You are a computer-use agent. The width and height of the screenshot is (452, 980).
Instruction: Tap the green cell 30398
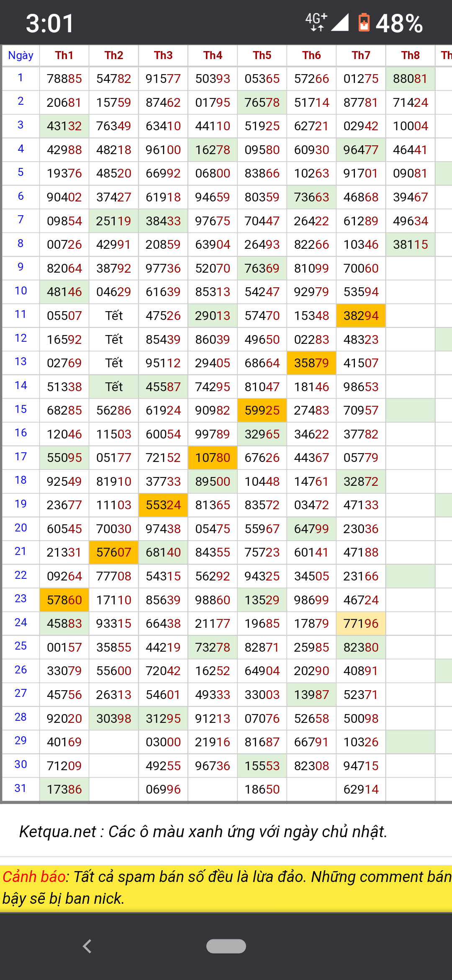[x=114, y=719]
